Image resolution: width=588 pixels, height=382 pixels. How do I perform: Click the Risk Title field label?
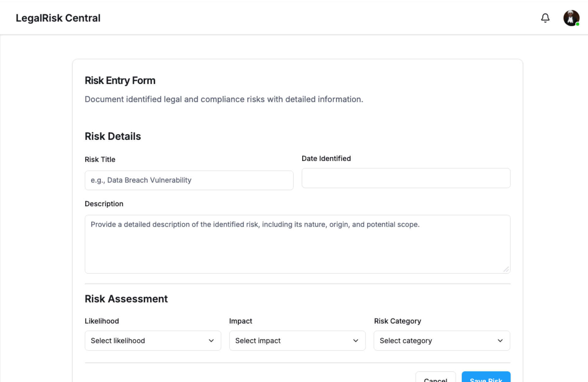100,159
